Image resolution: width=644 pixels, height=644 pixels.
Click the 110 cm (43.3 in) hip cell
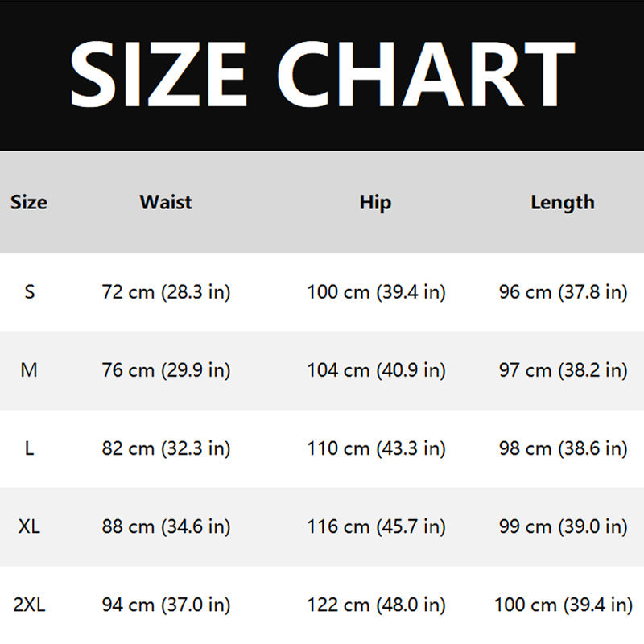tap(376, 448)
